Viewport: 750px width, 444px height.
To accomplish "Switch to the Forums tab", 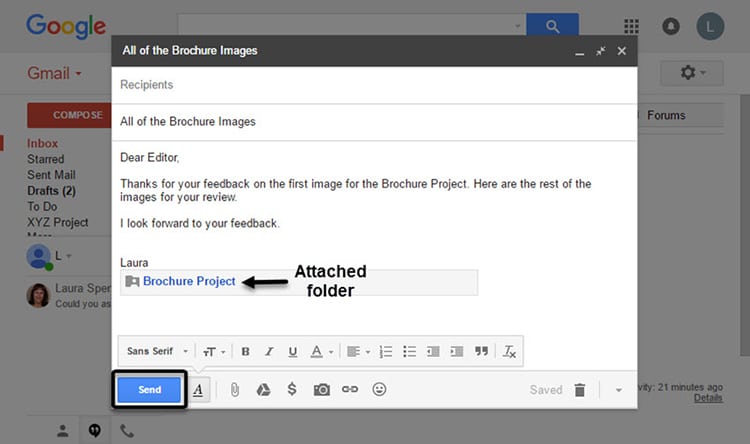I will point(666,115).
